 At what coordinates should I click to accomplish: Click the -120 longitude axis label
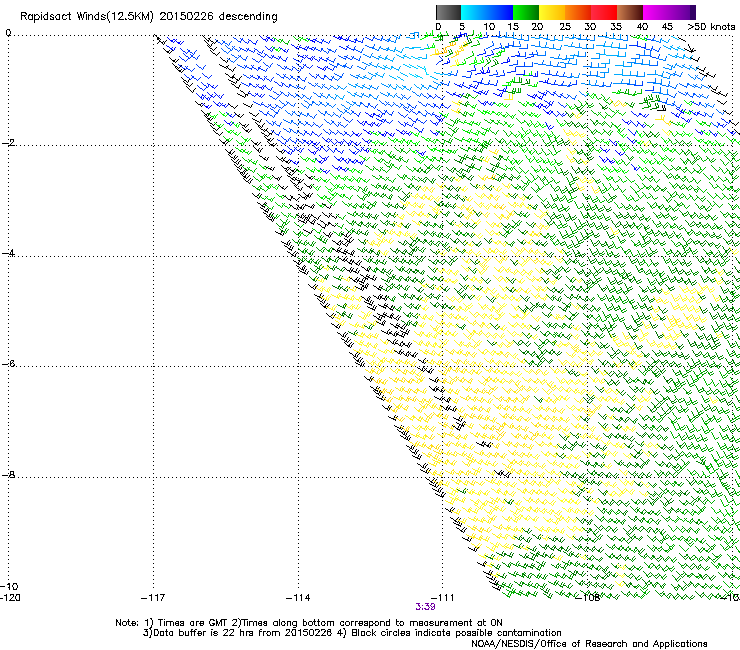(x=10, y=598)
